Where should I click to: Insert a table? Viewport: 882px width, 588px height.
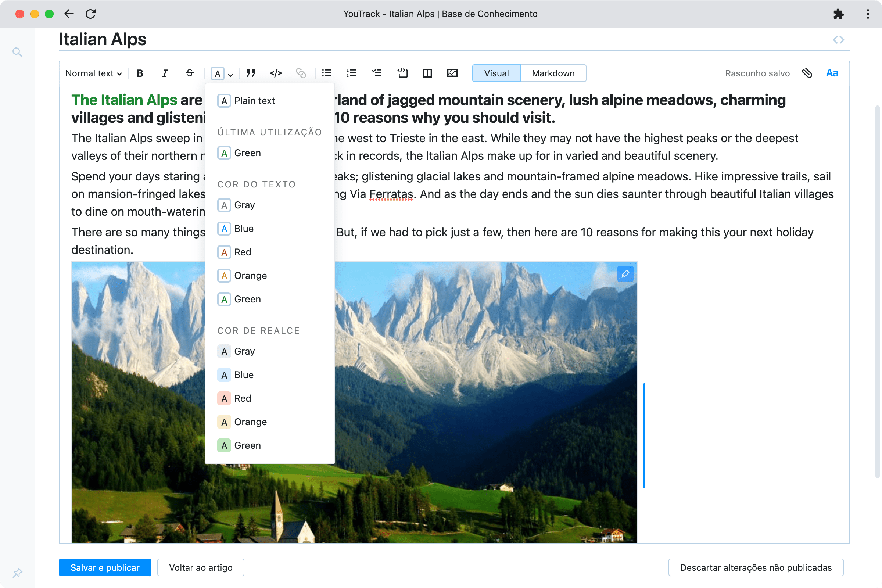[427, 73]
